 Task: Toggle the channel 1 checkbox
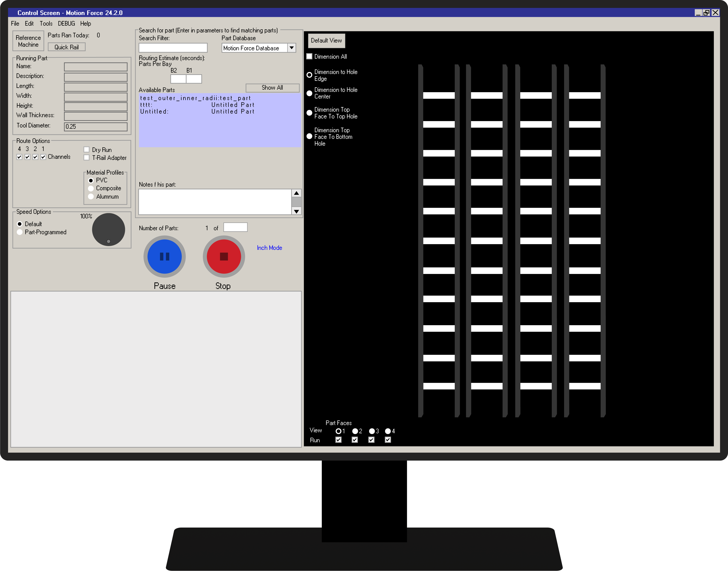click(43, 157)
